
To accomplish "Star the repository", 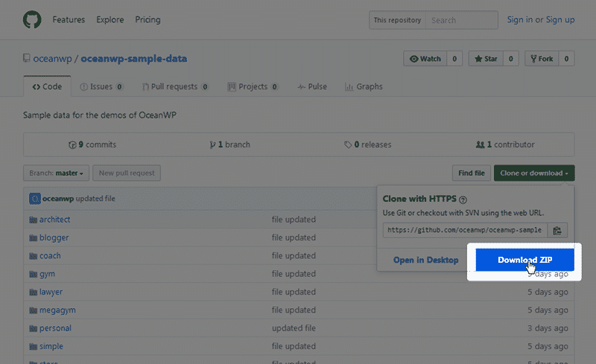I will point(486,59).
